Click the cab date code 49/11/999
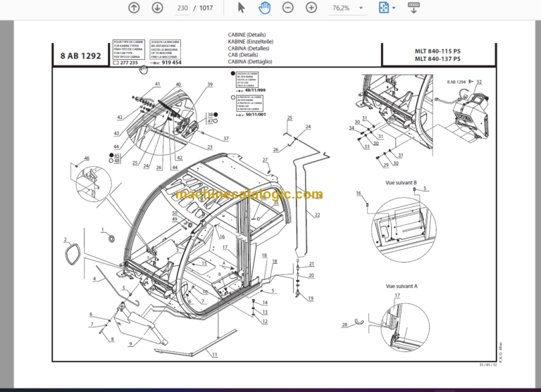 [255, 90]
